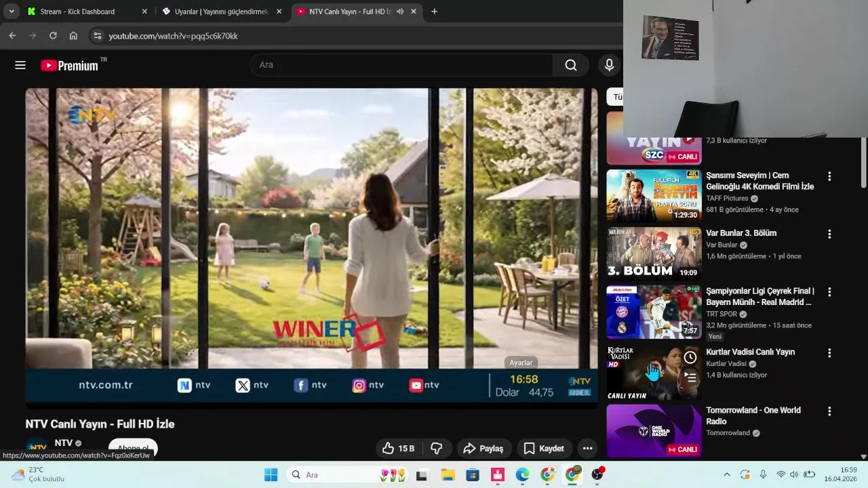Image resolution: width=868 pixels, height=488 pixels.
Task: Show hidden system tray icons
Action: 727,474
